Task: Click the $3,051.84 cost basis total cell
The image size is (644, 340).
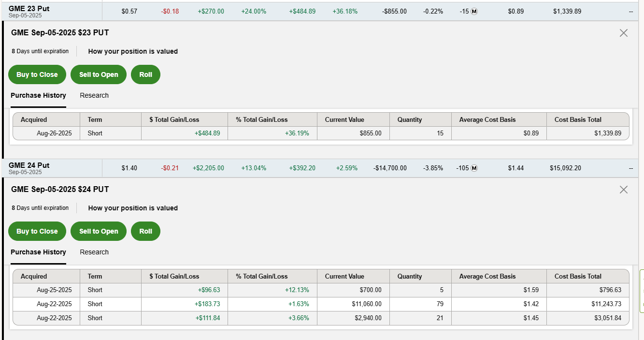Action: coord(608,318)
